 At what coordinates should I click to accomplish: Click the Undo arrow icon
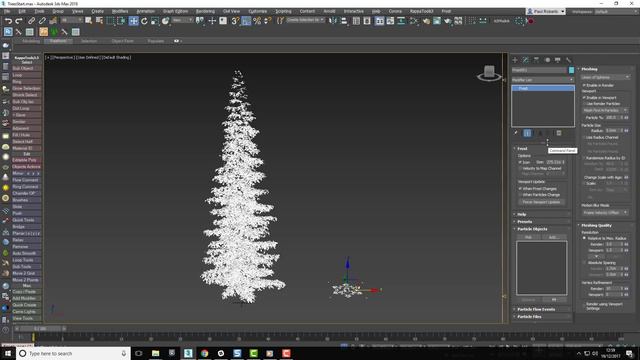pyautogui.click(x=8, y=21)
